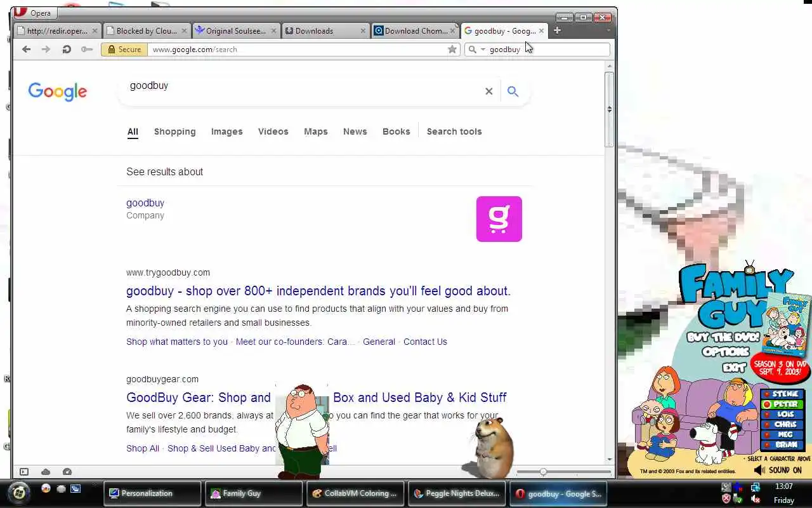Image resolution: width=812 pixels, height=508 pixels.
Task: Select Brian character radio button
Action: (x=767, y=445)
